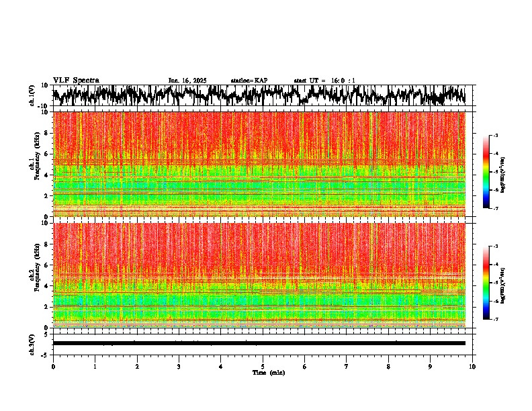This screenshot has height=411, width=532.
Task: Click the "ch.3(V)" axis label
Action: (x=32, y=345)
